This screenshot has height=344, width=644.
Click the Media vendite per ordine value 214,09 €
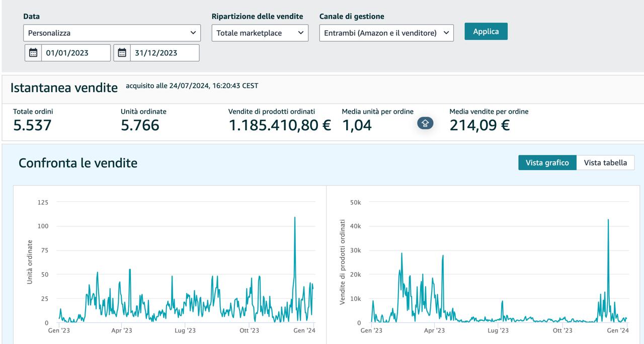[x=479, y=125]
